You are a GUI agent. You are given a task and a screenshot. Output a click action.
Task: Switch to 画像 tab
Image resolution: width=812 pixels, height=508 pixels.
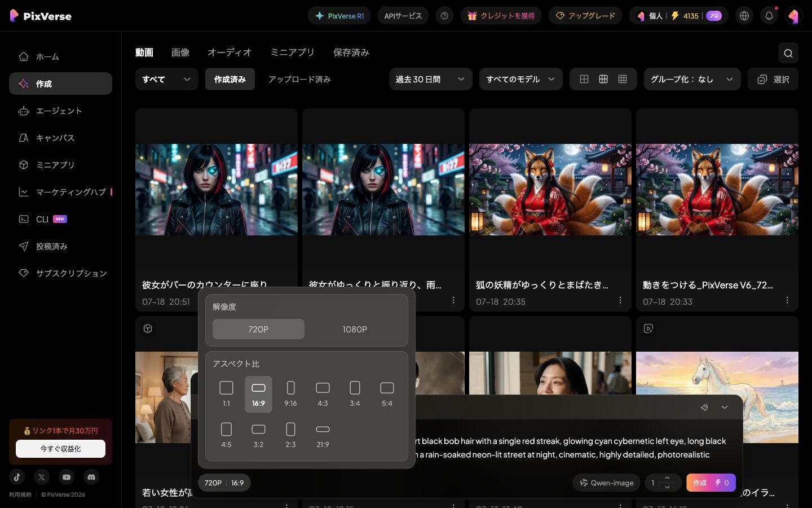coord(180,52)
